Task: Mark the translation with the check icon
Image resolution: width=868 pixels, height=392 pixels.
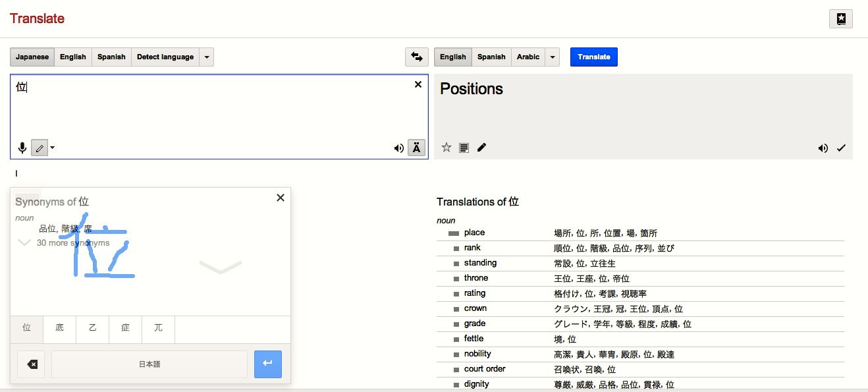Action: pos(841,148)
